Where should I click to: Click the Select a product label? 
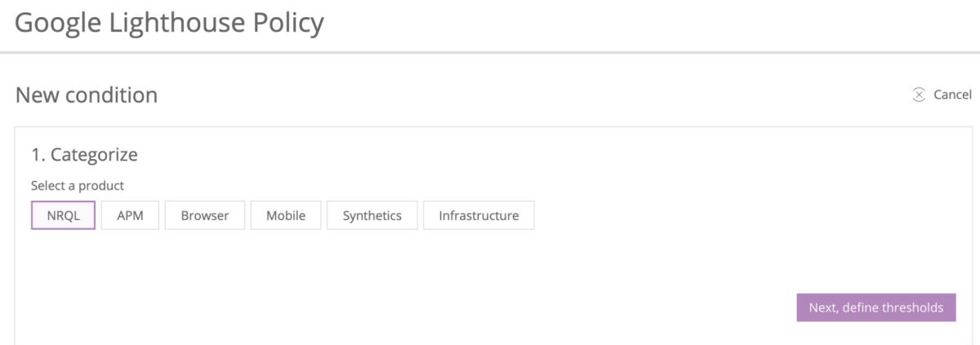[x=78, y=186]
